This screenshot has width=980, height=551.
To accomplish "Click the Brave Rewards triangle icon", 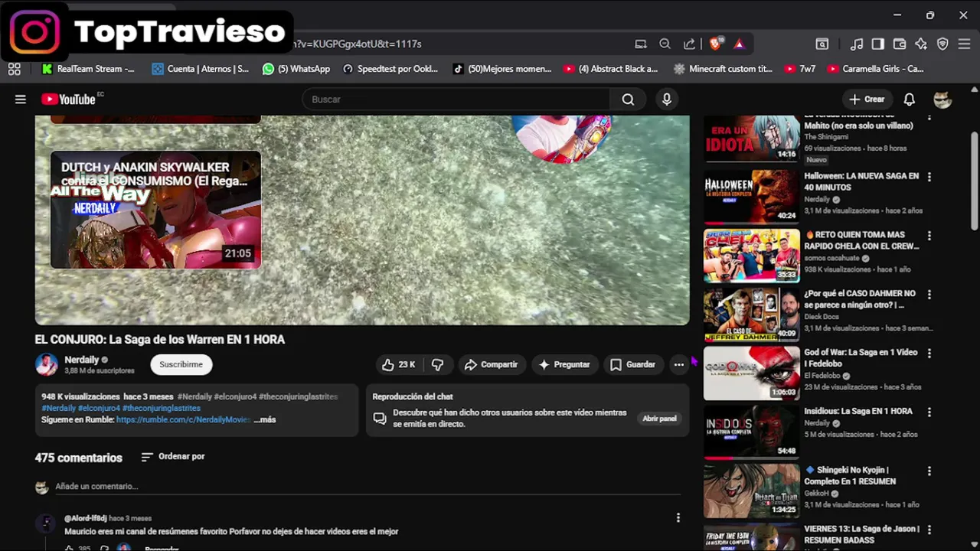I will 739,44.
